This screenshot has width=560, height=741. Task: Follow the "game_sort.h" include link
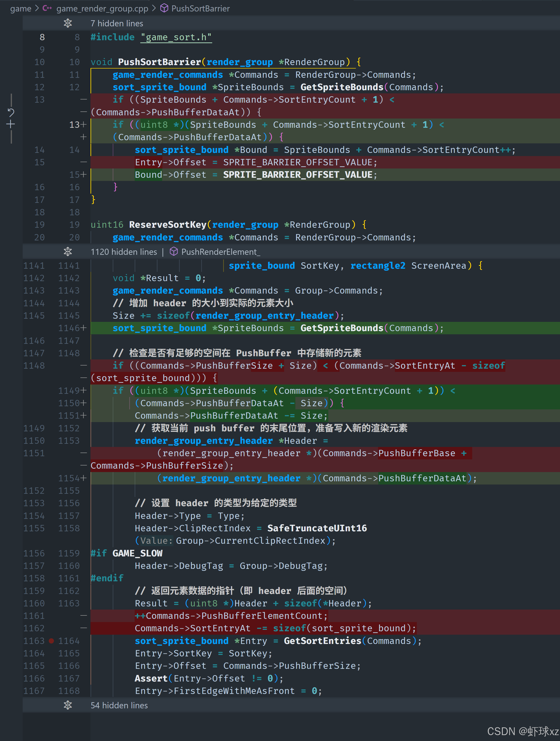click(x=176, y=37)
